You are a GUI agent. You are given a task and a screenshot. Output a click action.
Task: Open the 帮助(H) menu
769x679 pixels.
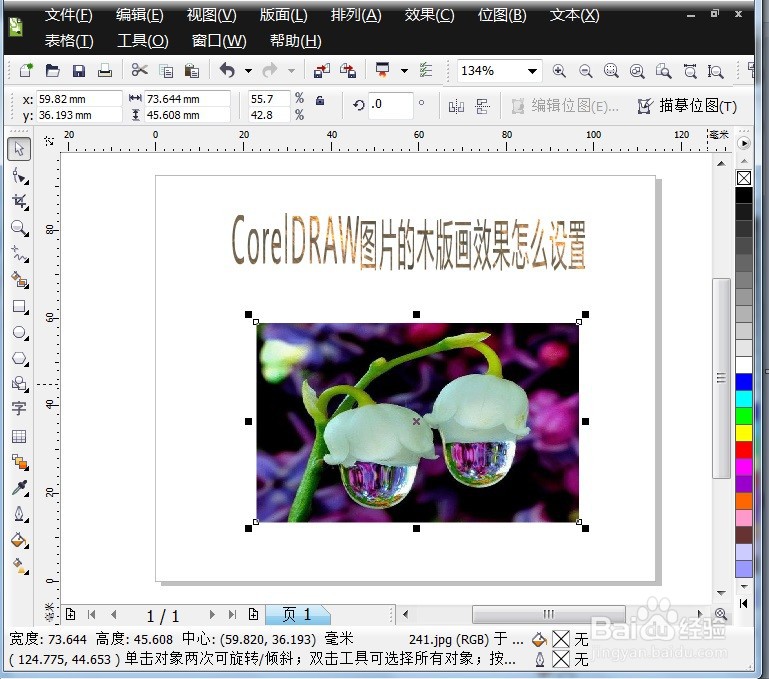(x=296, y=40)
